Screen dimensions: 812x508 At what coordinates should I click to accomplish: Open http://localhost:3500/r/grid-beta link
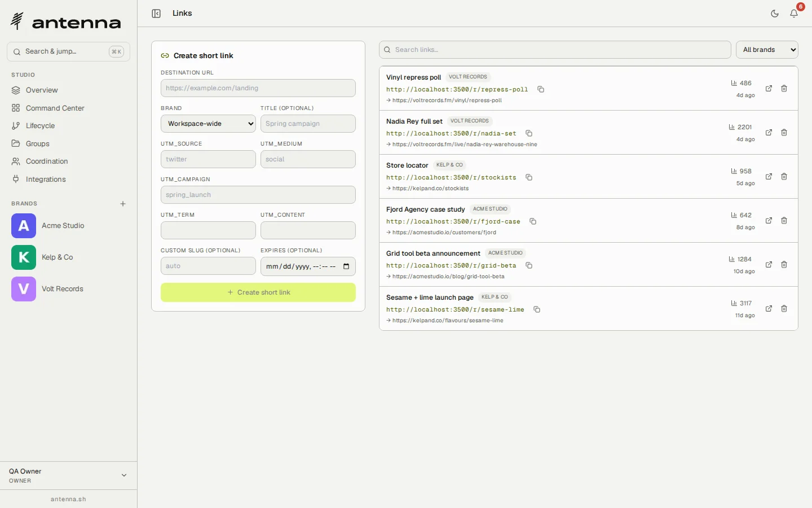coord(451,266)
